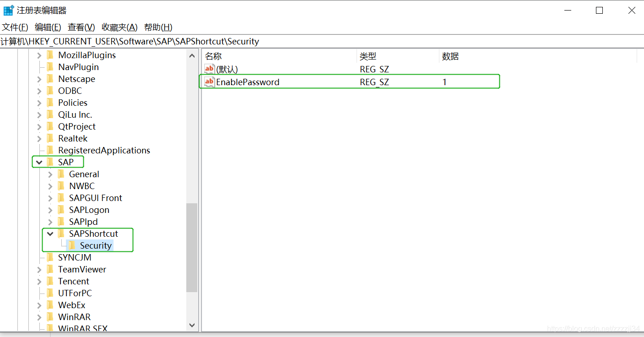Select the WinRAR key
Image resolution: width=644 pixels, height=337 pixels.
pos(74,317)
